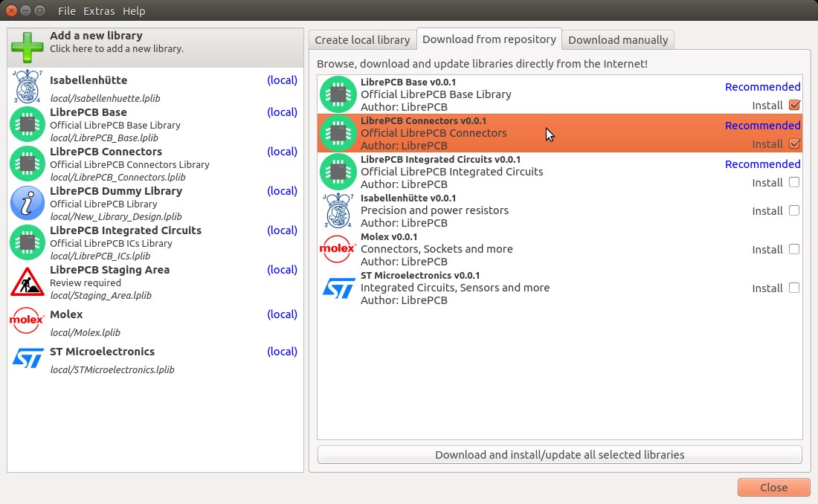Select the Isabellenhütte crest icon in local list

(x=28, y=87)
